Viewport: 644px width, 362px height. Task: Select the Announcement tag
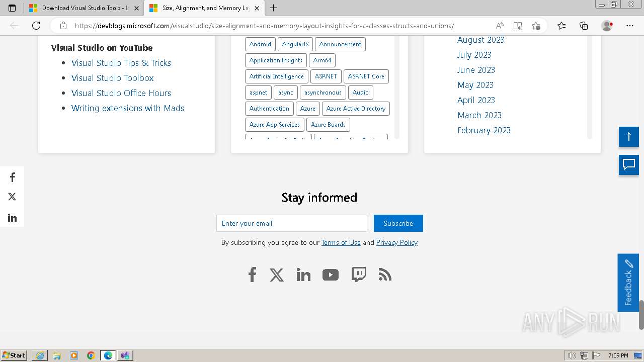pyautogui.click(x=340, y=44)
